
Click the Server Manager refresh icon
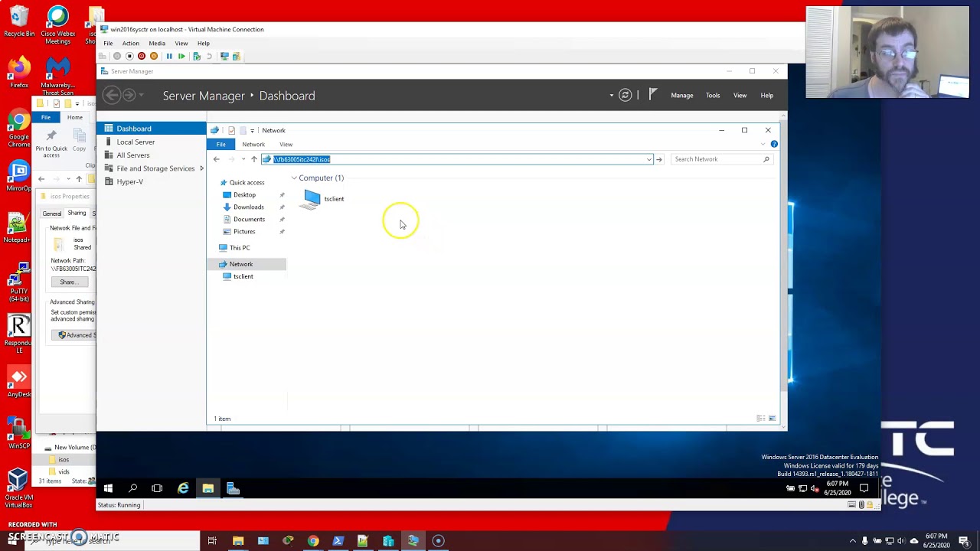[625, 95]
